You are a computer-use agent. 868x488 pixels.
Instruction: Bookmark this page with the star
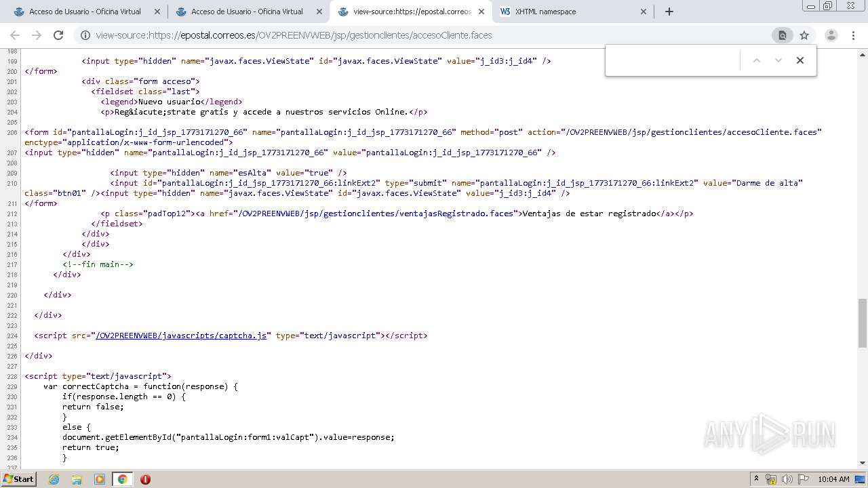(x=804, y=35)
